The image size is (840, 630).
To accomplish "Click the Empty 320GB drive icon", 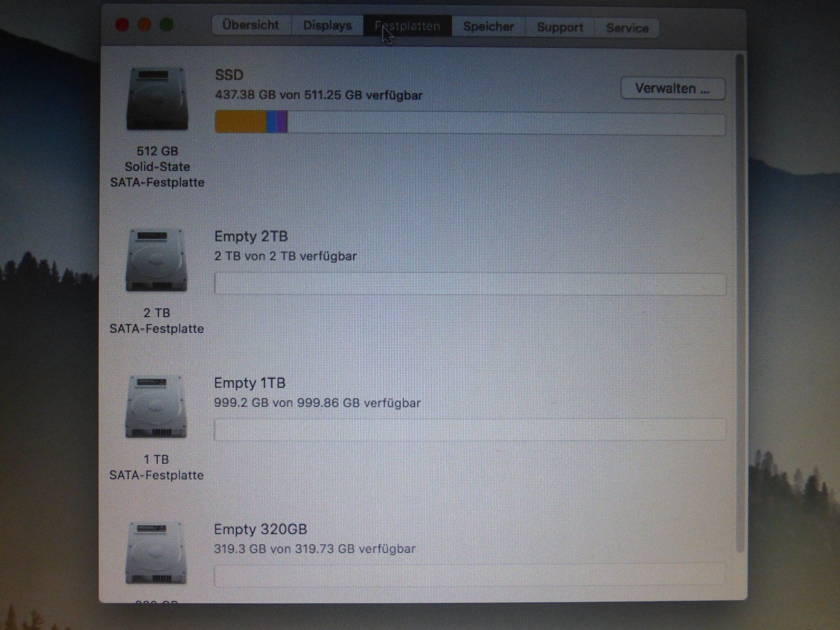I will 156,553.
